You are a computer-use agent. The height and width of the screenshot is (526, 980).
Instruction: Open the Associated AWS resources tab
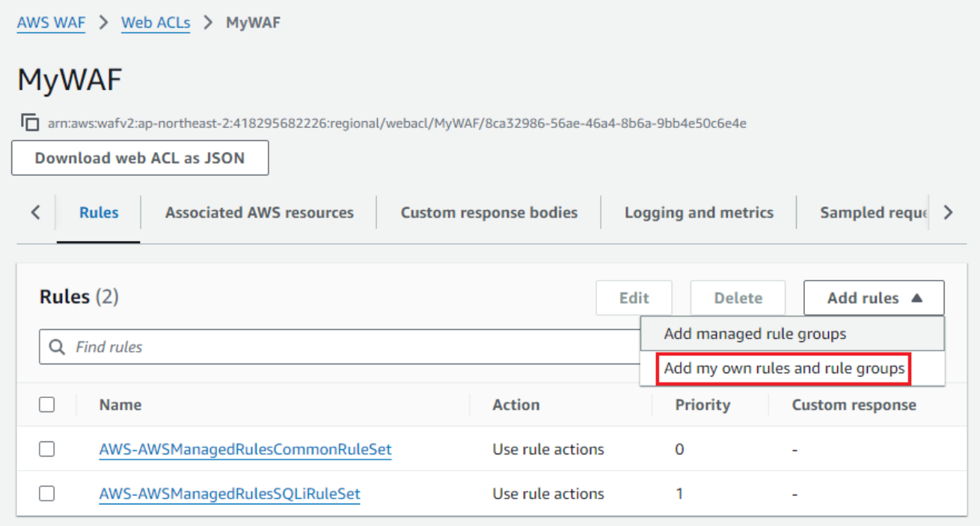pos(260,212)
